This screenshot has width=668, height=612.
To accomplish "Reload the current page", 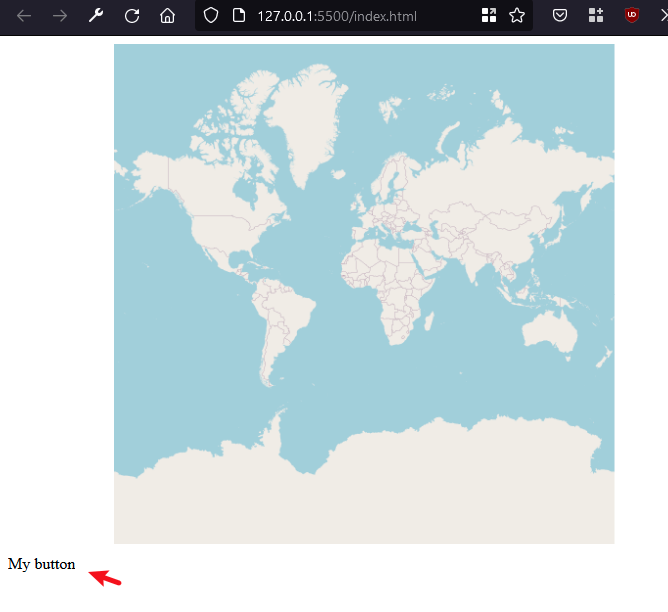I will tap(132, 16).
